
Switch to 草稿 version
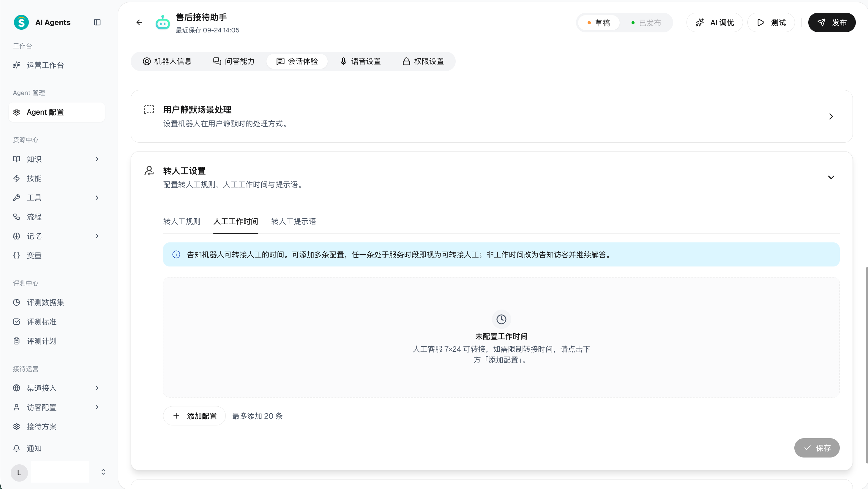click(x=599, y=23)
